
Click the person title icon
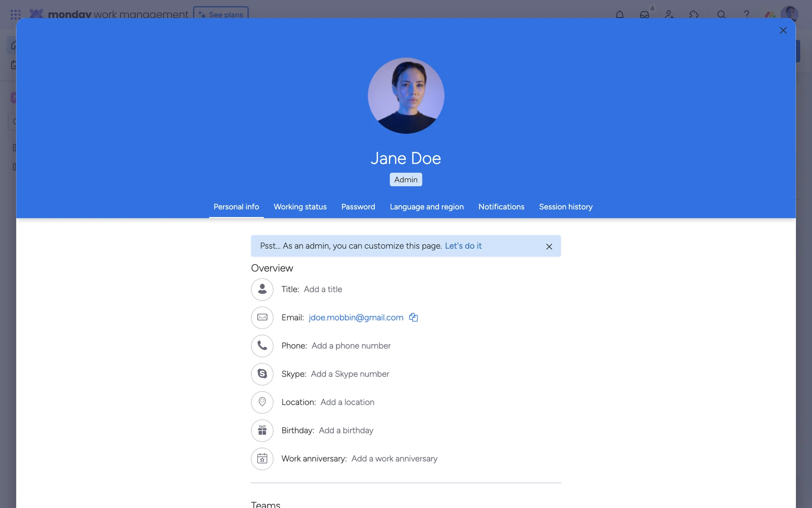pos(262,290)
